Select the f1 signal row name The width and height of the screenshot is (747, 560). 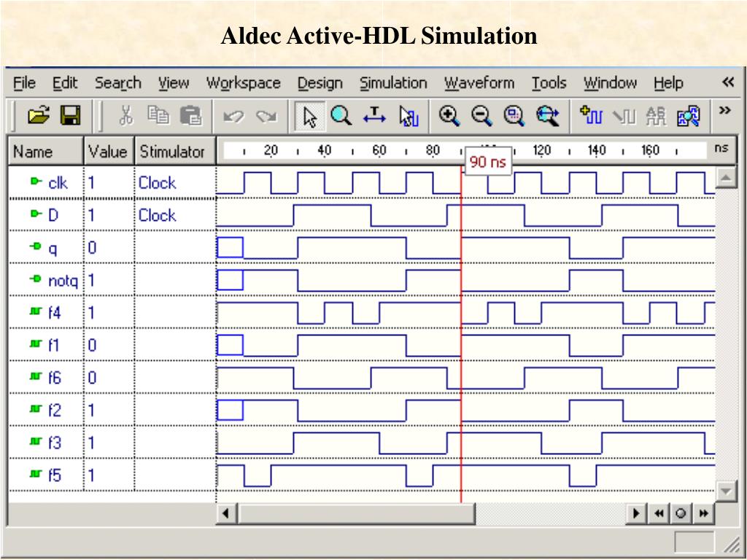point(53,345)
